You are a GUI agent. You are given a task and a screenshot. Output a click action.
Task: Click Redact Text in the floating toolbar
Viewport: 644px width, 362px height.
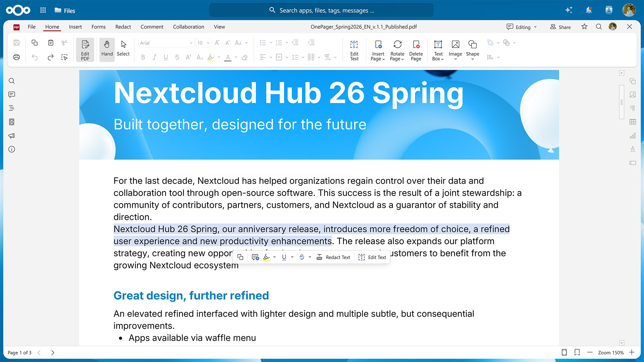coord(333,257)
